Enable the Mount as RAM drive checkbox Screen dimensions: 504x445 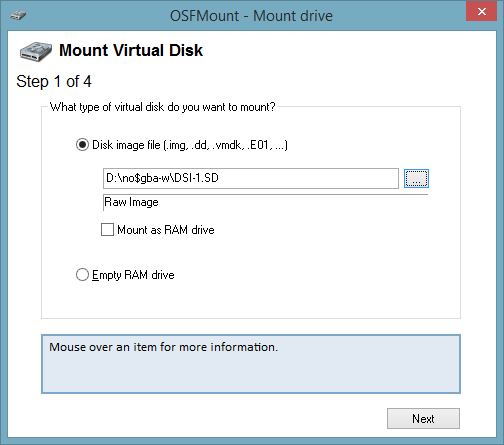107,229
